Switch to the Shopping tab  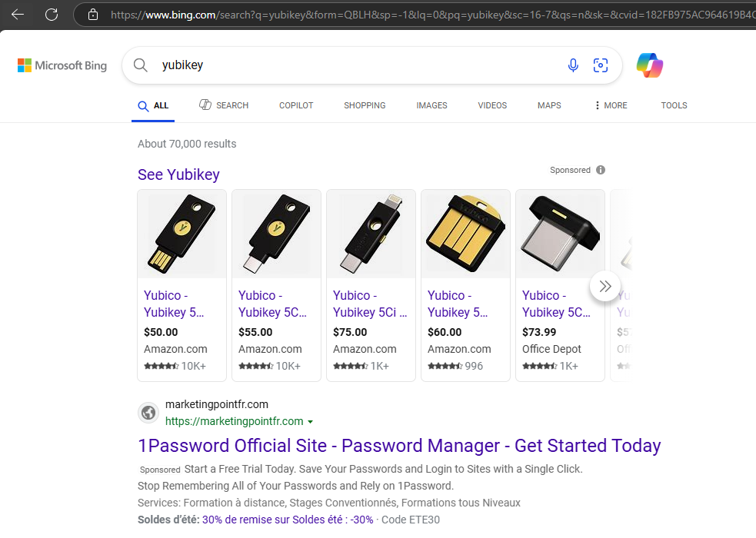[x=365, y=105]
